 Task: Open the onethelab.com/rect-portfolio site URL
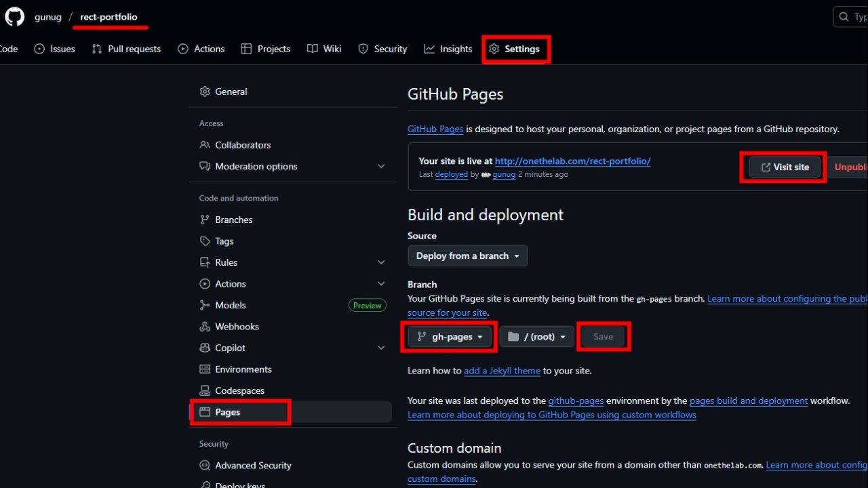coord(573,161)
